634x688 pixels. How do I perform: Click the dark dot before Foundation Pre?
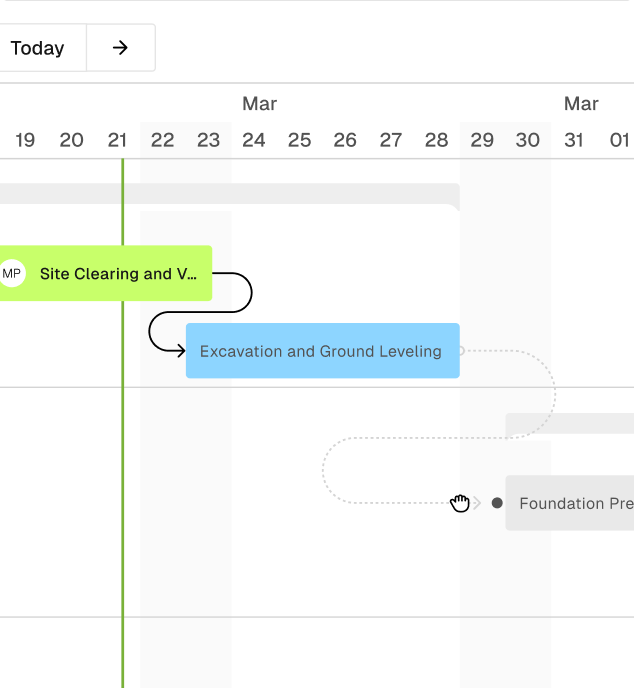pyautogui.click(x=497, y=503)
